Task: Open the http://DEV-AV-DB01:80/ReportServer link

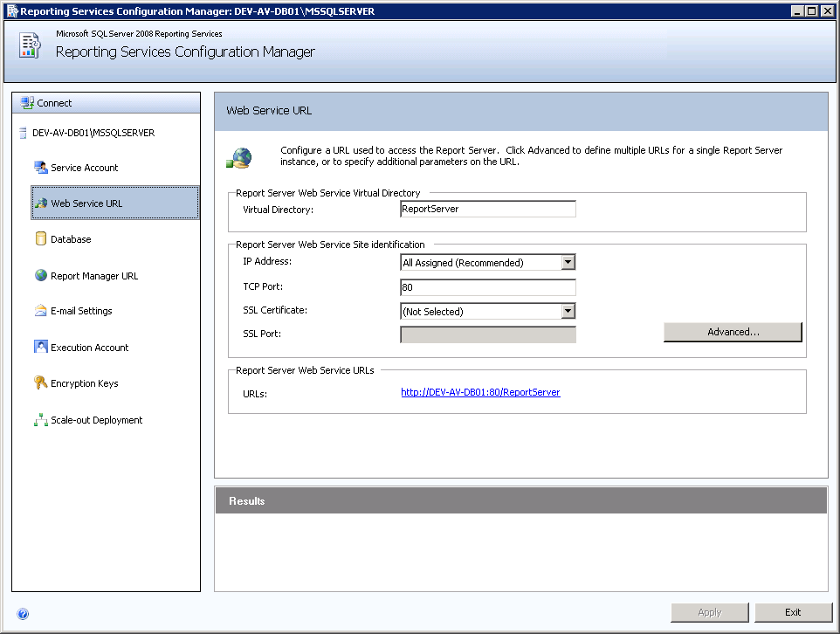Action: pyautogui.click(x=480, y=393)
